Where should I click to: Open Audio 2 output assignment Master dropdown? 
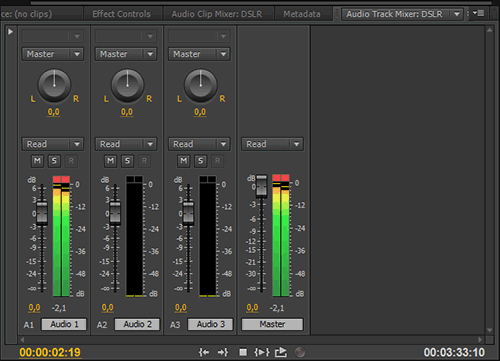pos(126,54)
